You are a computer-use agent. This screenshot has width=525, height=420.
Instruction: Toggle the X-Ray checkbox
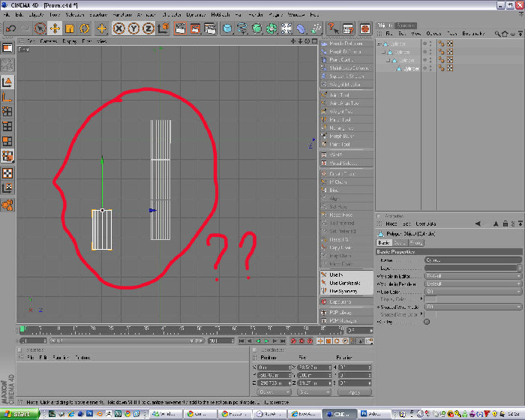click(427, 322)
